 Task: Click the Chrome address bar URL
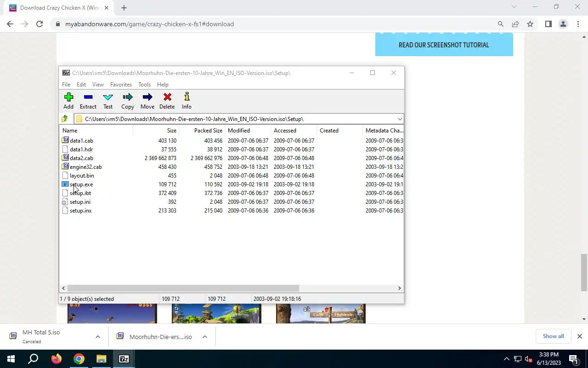[149, 24]
